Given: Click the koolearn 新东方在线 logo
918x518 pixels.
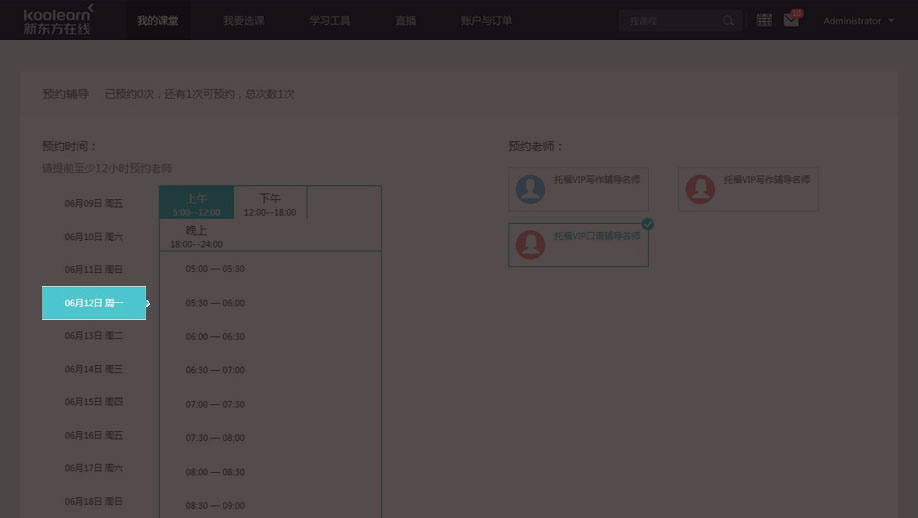Looking at the screenshot, I should tap(59, 19).
